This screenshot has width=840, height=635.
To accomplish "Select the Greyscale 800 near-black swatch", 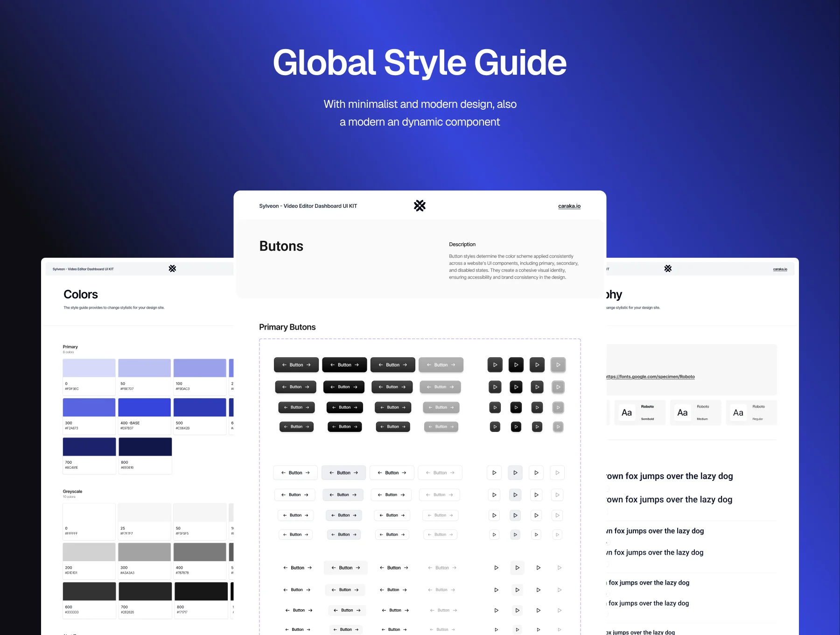I will coord(201,600).
